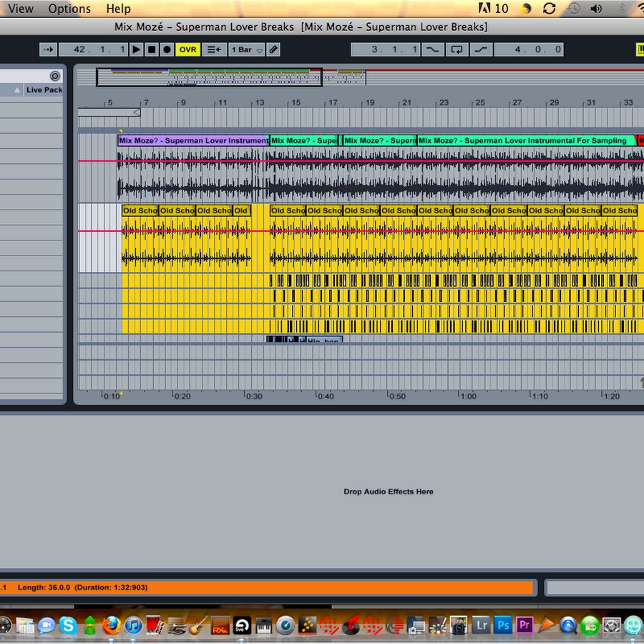Open GarageBand guitar icon in dock
The width and height of the screenshot is (644, 644).
pyautogui.click(x=198, y=625)
